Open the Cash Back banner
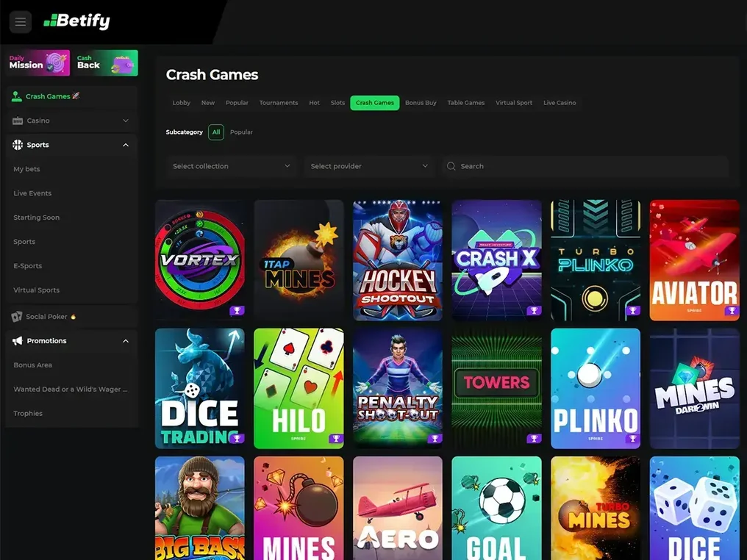Image resolution: width=747 pixels, height=560 pixels. pyautogui.click(x=106, y=62)
